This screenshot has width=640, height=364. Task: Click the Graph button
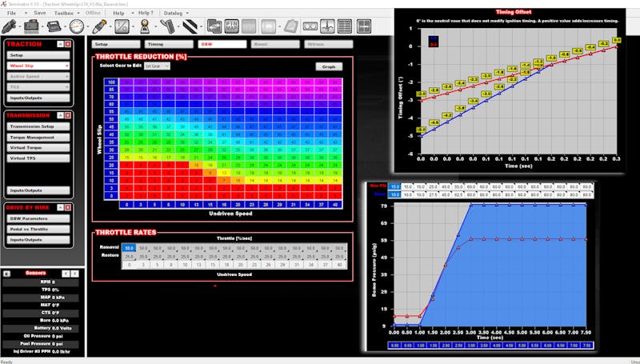[329, 66]
